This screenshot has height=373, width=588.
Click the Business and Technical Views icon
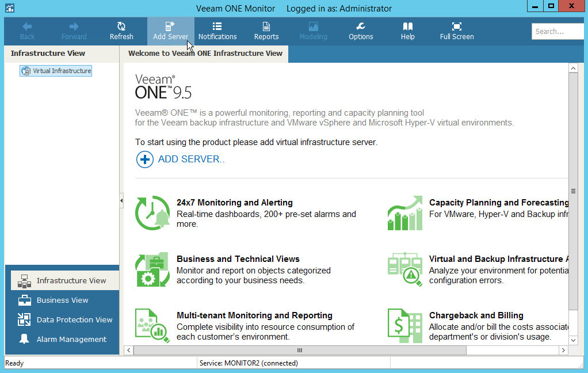152,269
